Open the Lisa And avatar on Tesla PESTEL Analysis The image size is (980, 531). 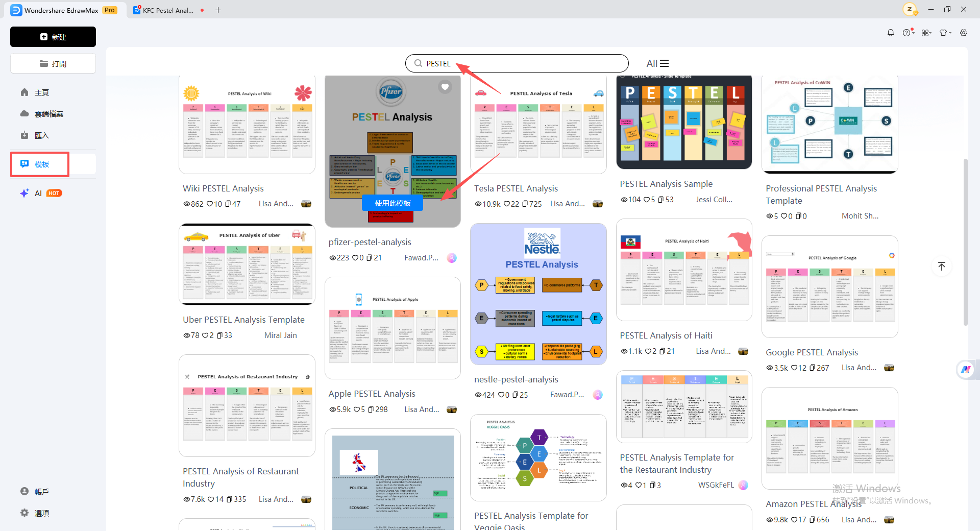point(598,204)
